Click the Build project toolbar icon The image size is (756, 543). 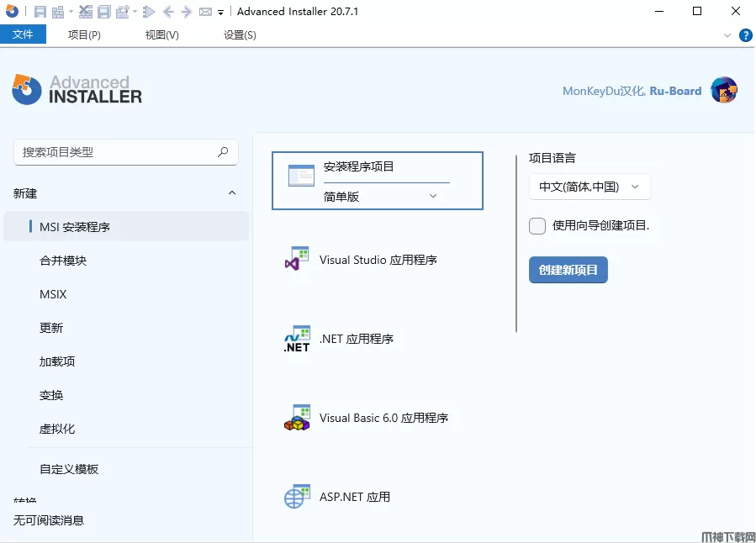(x=58, y=12)
